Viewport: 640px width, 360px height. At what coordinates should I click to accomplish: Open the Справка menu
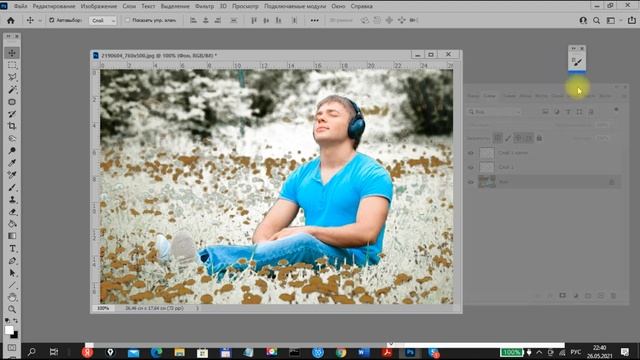click(x=361, y=6)
